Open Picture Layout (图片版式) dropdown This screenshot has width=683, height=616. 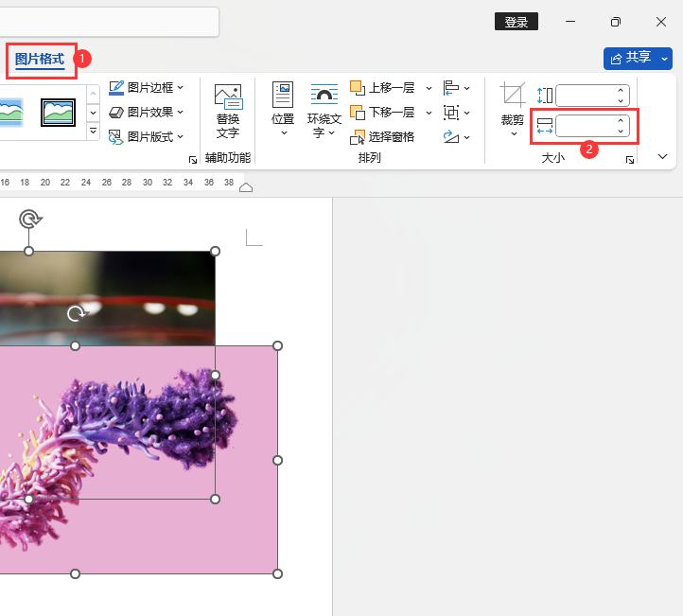pos(180,137)
